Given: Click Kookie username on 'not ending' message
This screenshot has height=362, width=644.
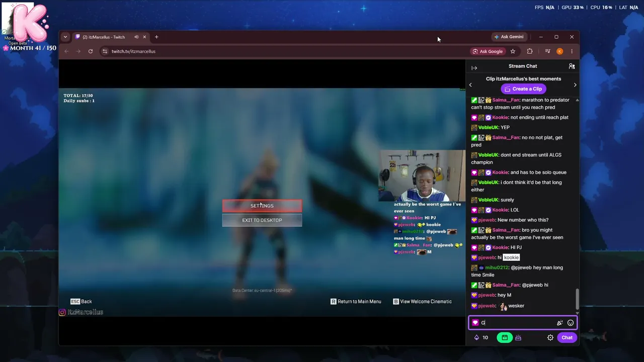Looking at the screenshot, I should click(x=500, y=118).
